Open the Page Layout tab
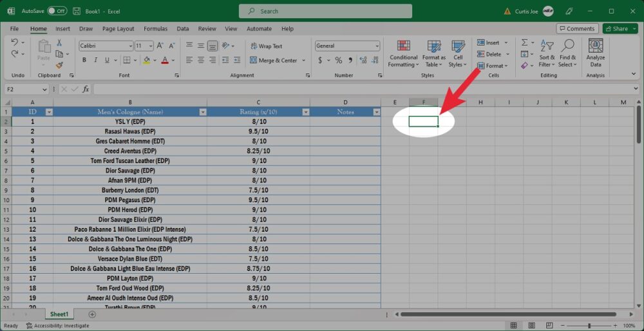 (118, 29)
